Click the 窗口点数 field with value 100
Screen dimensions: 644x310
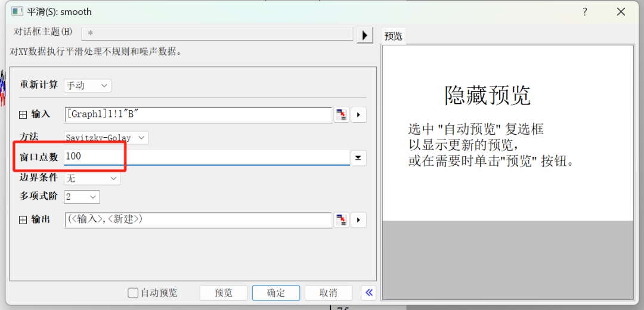pos(207,157)
